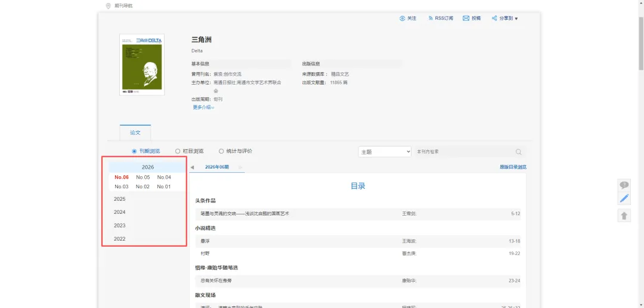Select issue No.05
644x308 pixels.
(x=143, y=178)
